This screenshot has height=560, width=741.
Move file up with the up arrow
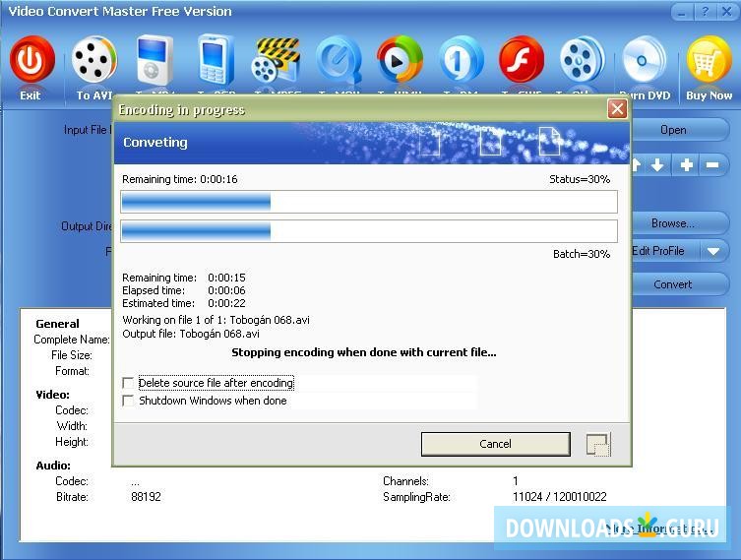point(636,165)
